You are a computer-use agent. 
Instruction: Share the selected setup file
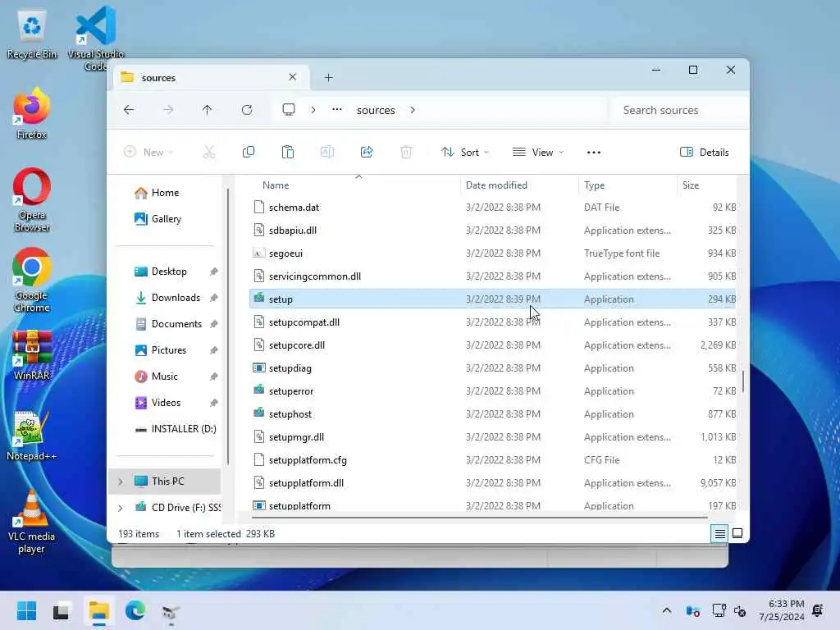coord(367,152)
